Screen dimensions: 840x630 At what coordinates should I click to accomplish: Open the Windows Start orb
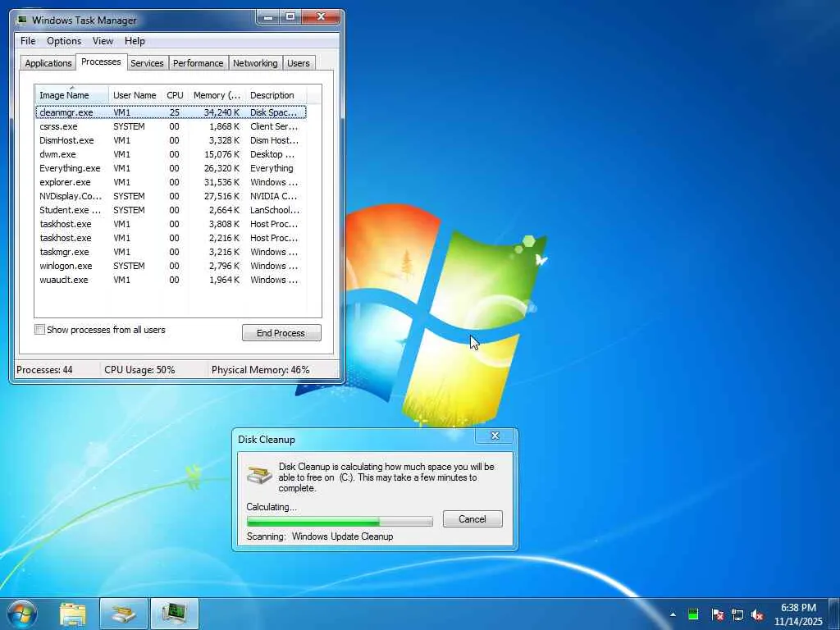pyautogui.click(x=21, y=614)
